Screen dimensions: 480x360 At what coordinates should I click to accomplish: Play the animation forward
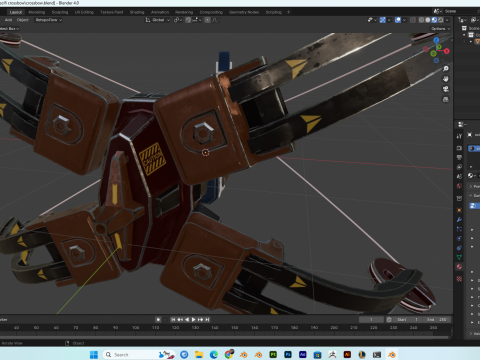[x=193, y=319]
